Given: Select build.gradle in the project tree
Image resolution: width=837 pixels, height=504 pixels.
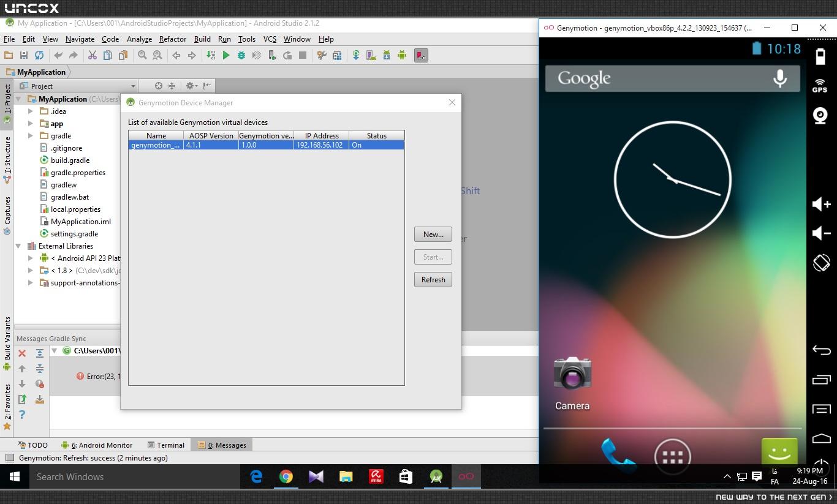Looking at the screenshot, I should (70, 160).
